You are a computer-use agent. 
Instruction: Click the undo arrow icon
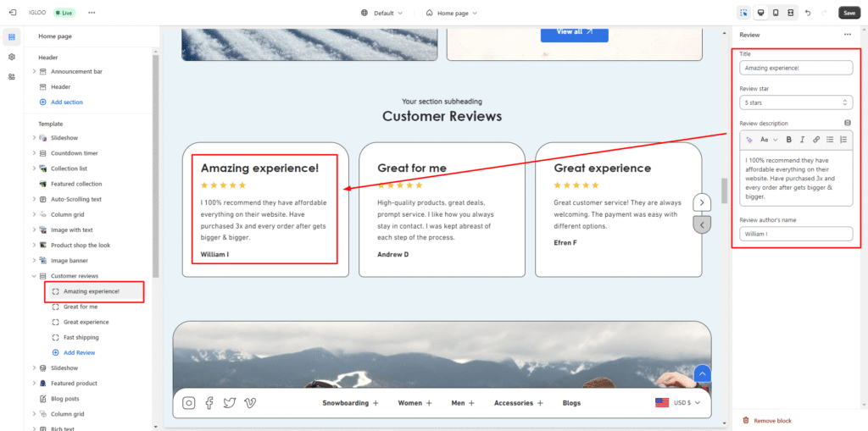807,13
